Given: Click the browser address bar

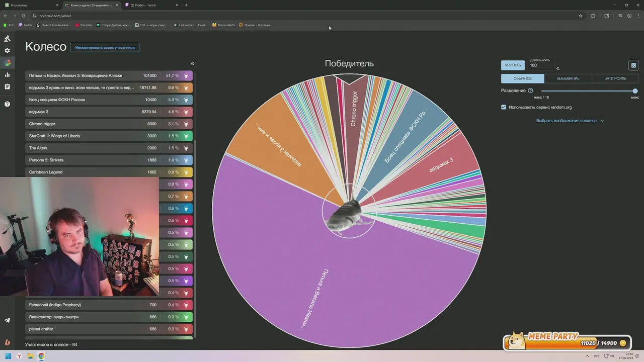Looking at the screenshot, I should (x=302, y=16).
